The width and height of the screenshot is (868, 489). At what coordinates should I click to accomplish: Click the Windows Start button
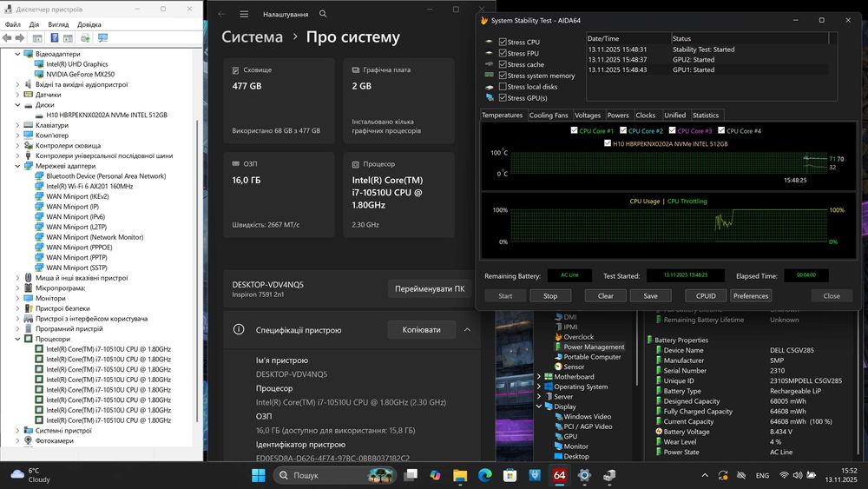pos(259,475)
